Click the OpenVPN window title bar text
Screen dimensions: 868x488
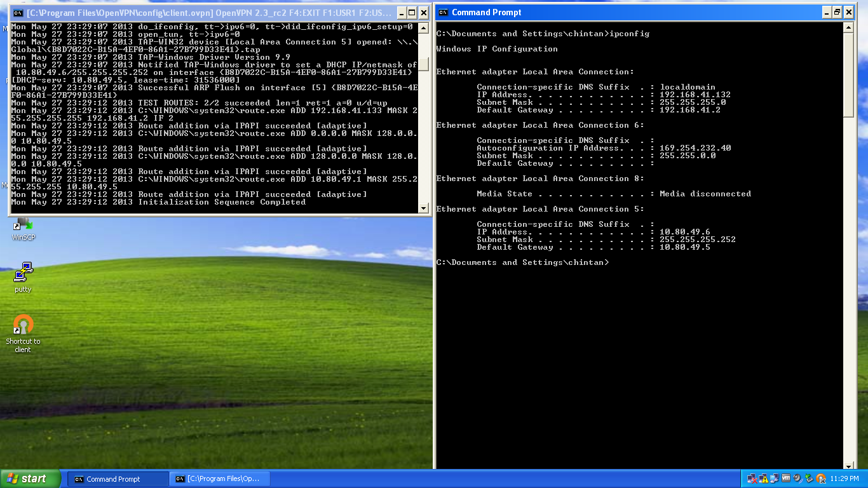point(209,13)
